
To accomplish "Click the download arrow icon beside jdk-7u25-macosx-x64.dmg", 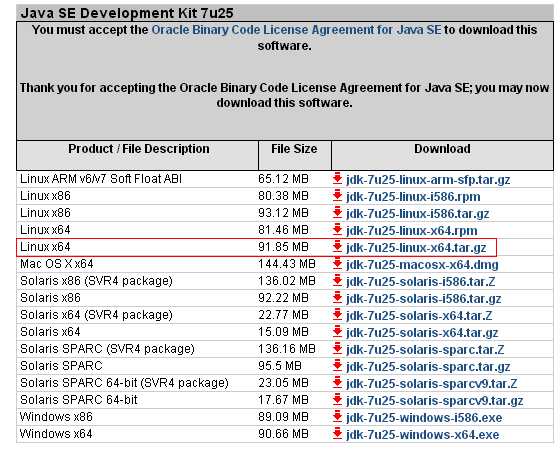I will 337,263.
